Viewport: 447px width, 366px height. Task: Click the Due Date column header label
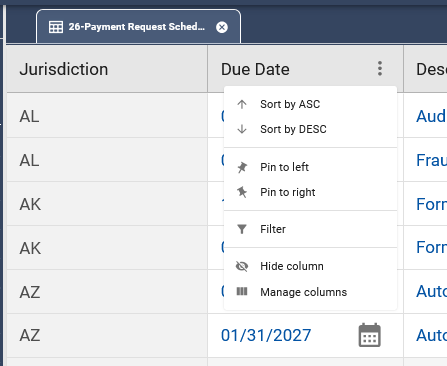coord(255,69)
